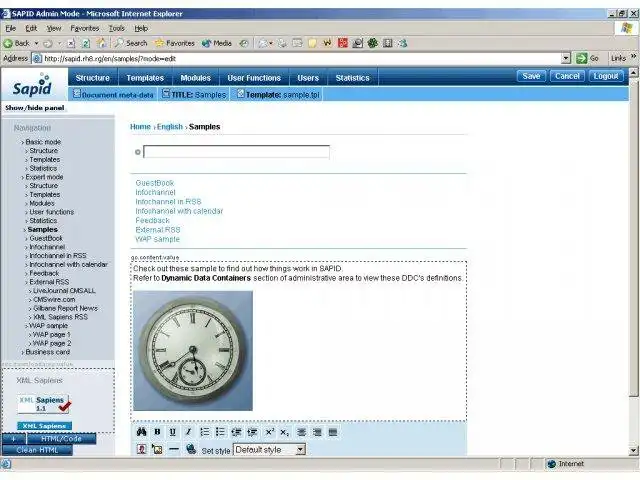Go back with browser Back button
Screen dimensions: 640x480
[17, 43]
